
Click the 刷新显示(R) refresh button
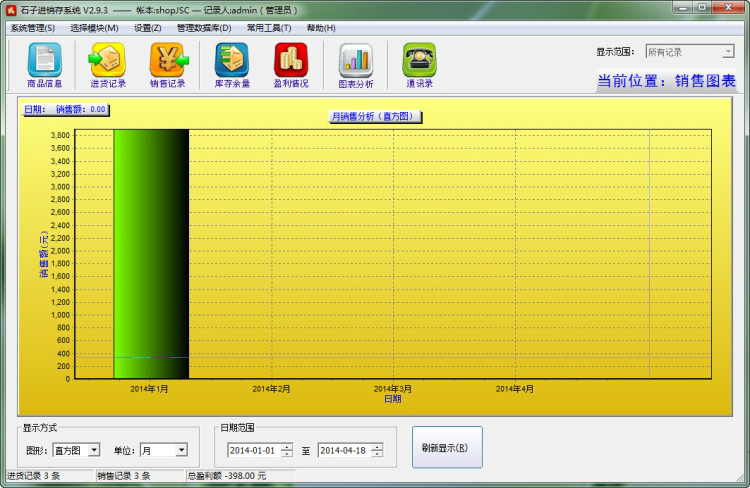coord(446,447)
